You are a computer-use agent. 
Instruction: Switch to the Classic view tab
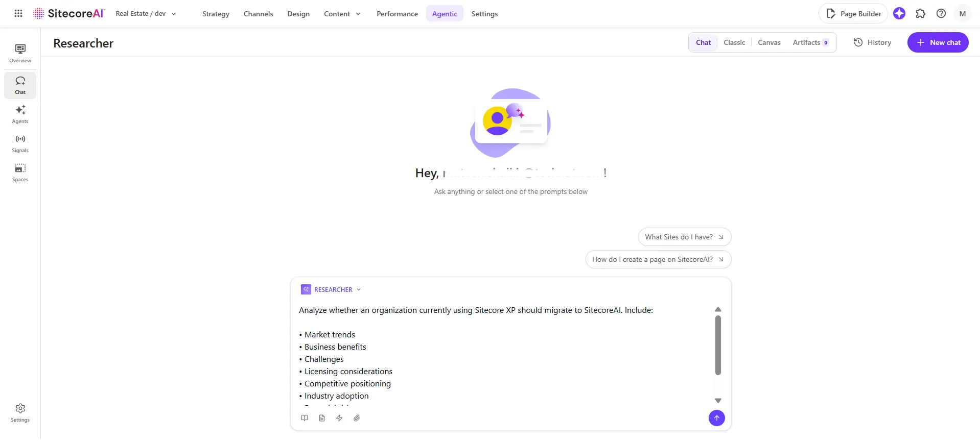pos(734,42)
